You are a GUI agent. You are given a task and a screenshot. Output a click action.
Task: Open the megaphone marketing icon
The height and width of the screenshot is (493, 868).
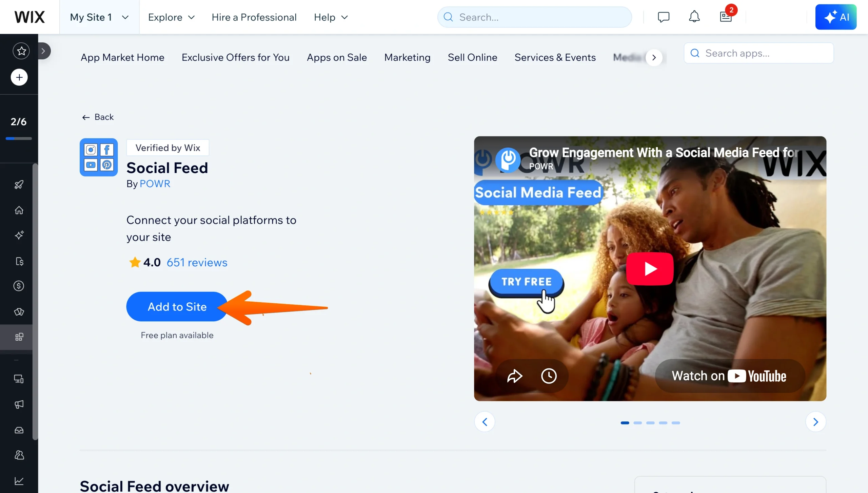[x=19, y=404]
